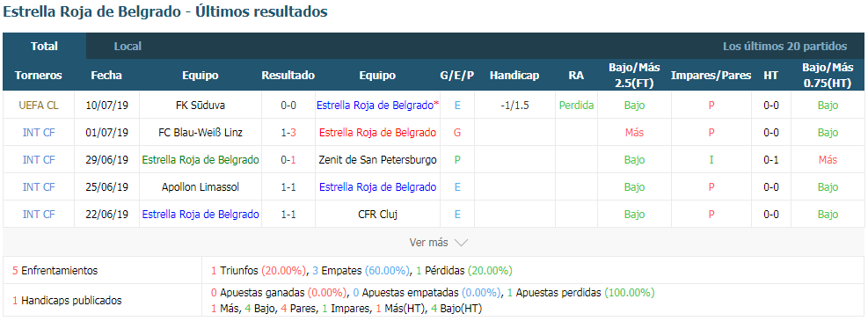Open FC Blau-Weiß Linz team link

click(x=201, y=132)
